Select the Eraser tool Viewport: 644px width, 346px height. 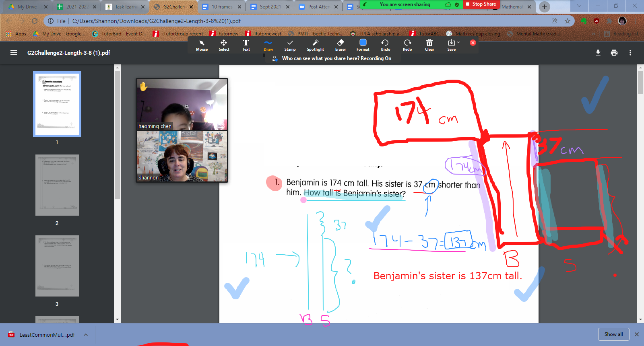[341, 45]
